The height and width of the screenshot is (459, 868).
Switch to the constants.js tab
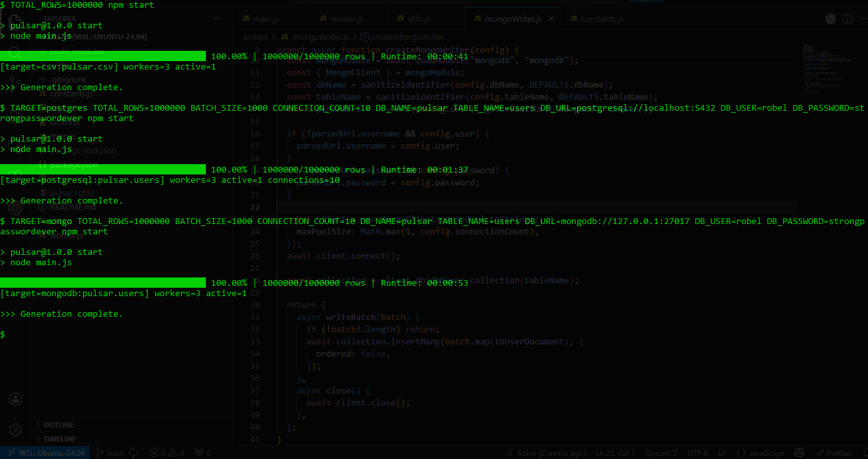point(602,19)
